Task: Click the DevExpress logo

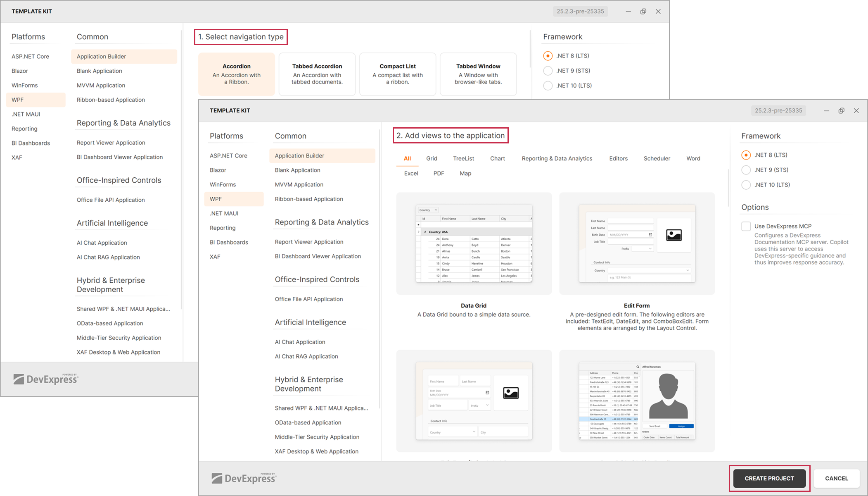Action: coord(243,478)
